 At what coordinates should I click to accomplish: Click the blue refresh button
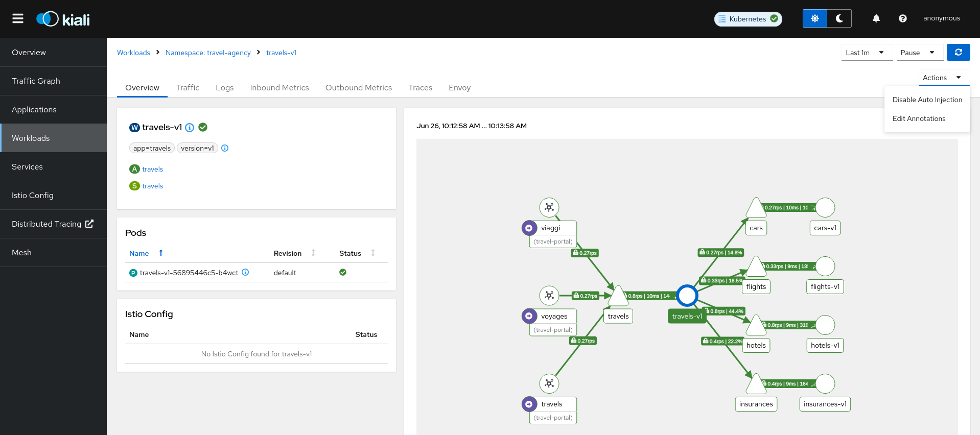[958, 53]
